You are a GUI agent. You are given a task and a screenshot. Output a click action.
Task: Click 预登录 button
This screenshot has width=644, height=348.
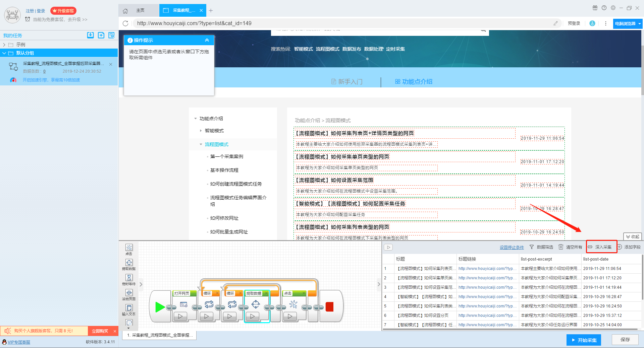pyautogui.click(x=574, y=23)
